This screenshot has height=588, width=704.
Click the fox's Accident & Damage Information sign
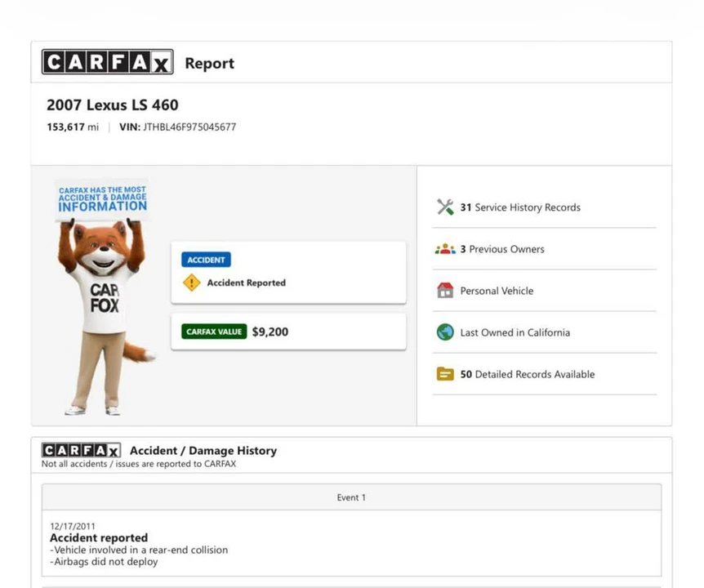click(x=102, y=198)
